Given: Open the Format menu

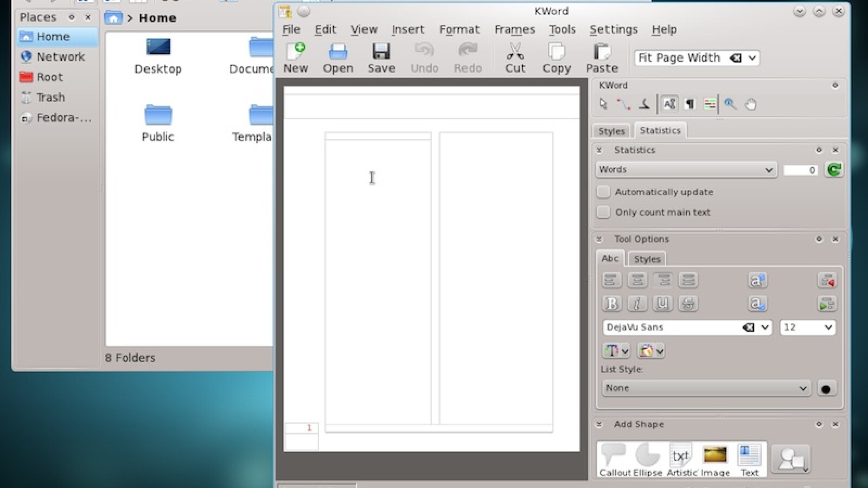Looking at the screenshot, I should [x=459, y=30].
